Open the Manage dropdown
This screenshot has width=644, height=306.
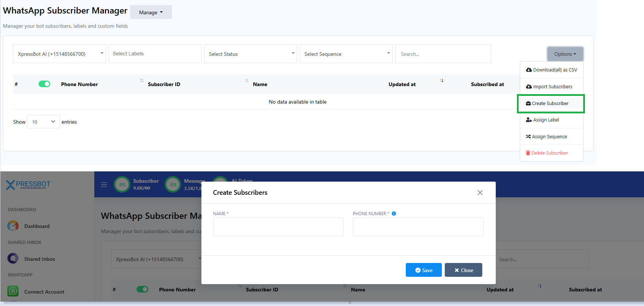pos(151,12)
